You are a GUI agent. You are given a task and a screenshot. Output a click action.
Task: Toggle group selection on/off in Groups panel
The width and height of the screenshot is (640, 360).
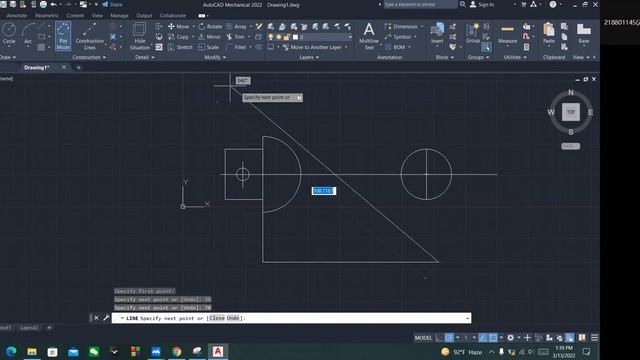(x=486, y=47)
